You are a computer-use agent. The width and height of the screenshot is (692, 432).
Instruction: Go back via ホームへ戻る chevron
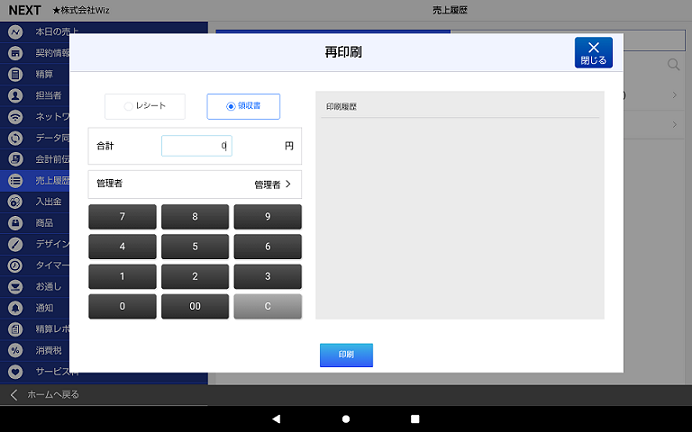[14, 394]
